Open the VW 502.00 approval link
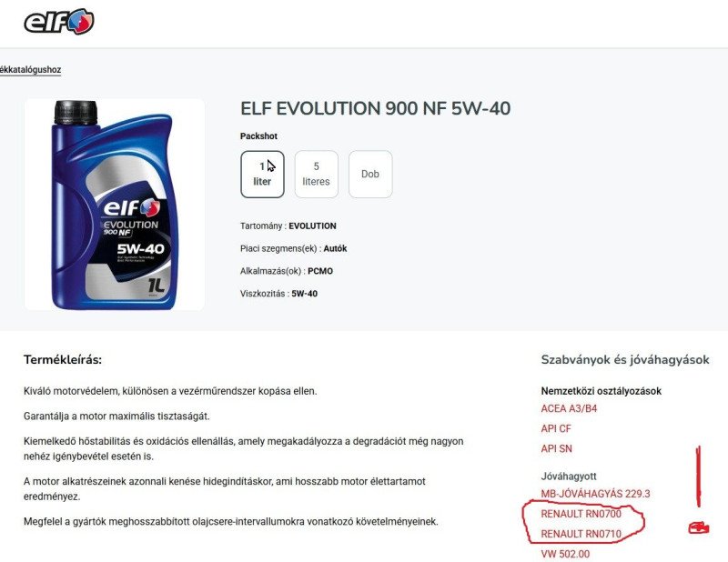This screenshot has height=562, width=728. pos(565,554)
